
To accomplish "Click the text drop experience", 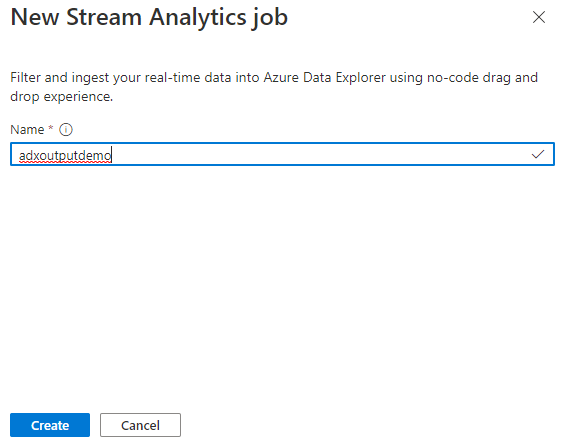I will pyautogui.click(x=62, y=97).
